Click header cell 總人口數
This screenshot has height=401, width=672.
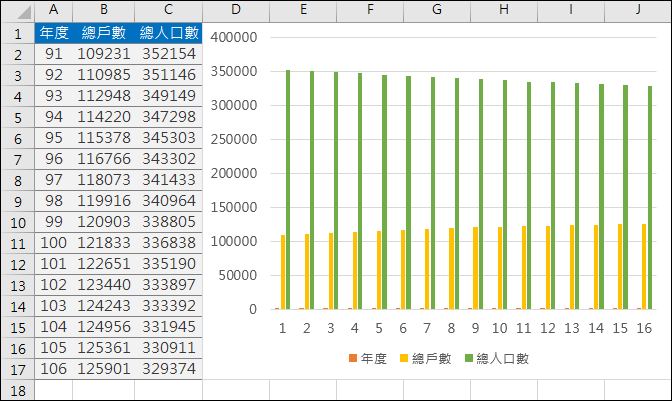click(x=168, y=33)
